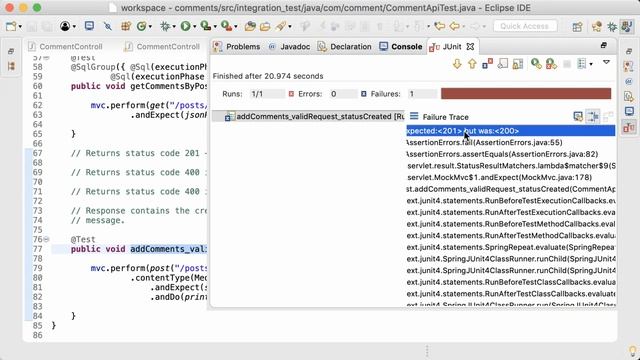The width and height of the screenshot is (640, 360).
Task: Select the first CommentControll editor tab
Action: point(66,47)
